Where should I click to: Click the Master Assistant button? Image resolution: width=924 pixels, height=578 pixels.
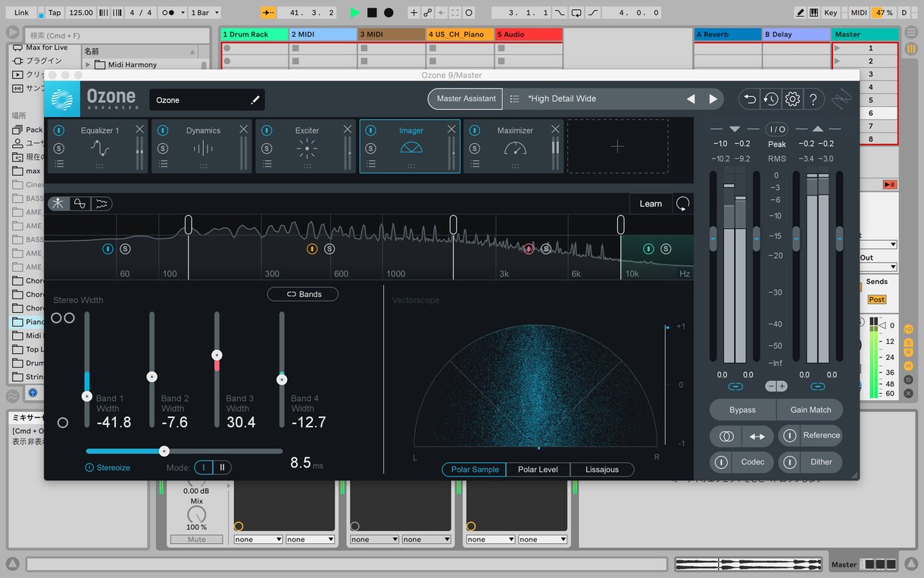pos(466,98)
